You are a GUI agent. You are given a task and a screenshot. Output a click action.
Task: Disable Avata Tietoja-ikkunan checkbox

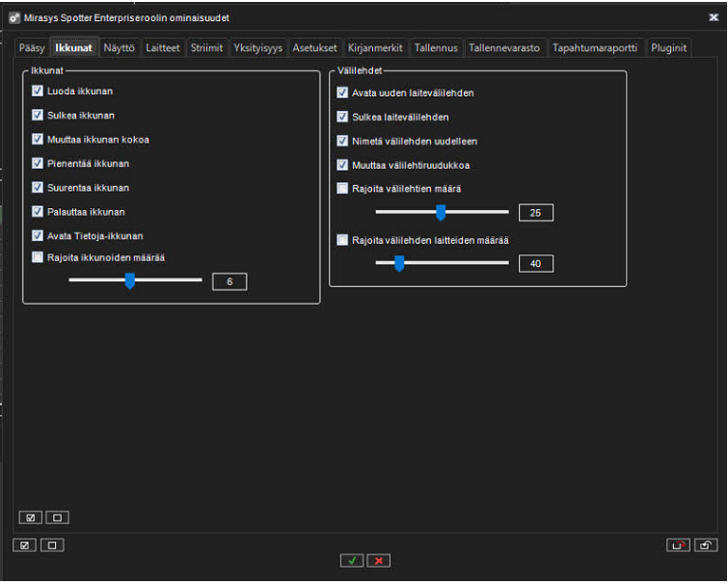point(38,235)
